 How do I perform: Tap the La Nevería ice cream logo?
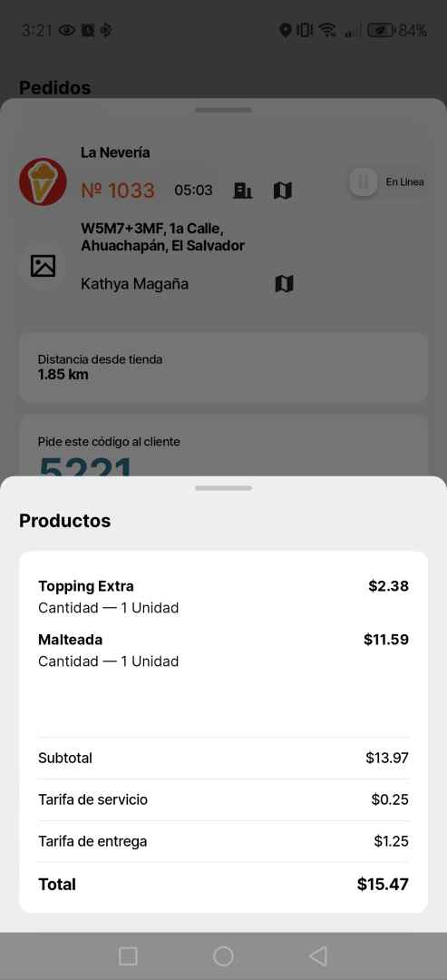coord(43,181)
